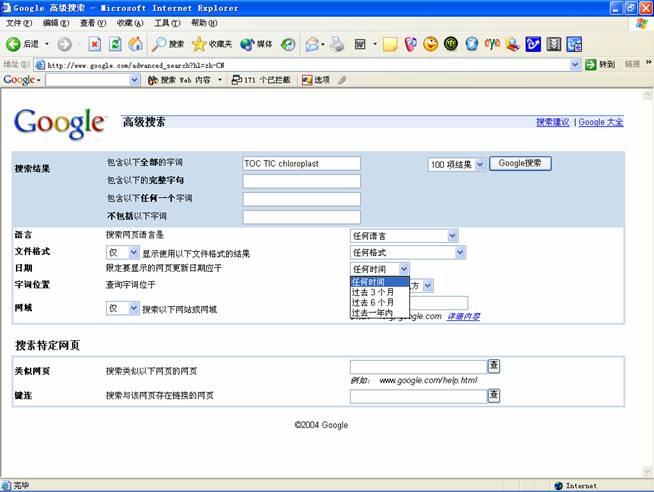
Task: Click the orange 'cyb' toolbar icon
Action: click(492, 44)
